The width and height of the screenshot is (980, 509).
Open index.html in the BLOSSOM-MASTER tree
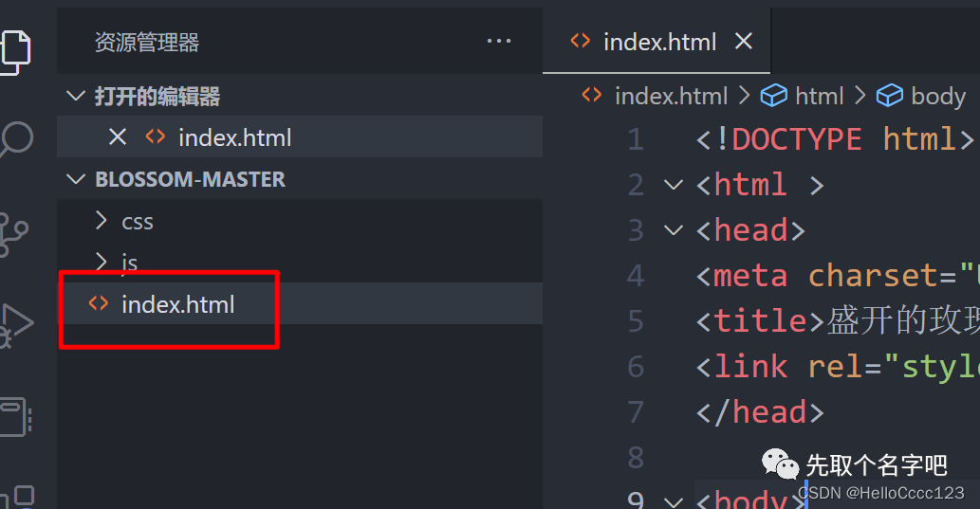pos(300,303)
